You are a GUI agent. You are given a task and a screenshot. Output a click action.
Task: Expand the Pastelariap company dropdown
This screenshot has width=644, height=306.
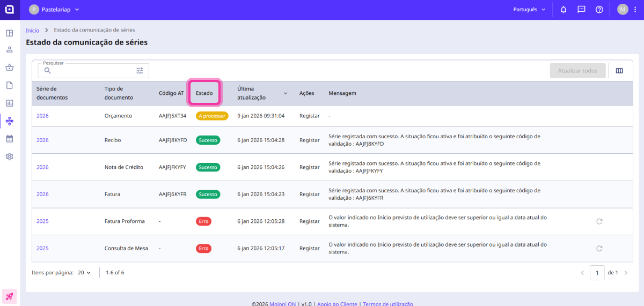click(x=55, y=10)
